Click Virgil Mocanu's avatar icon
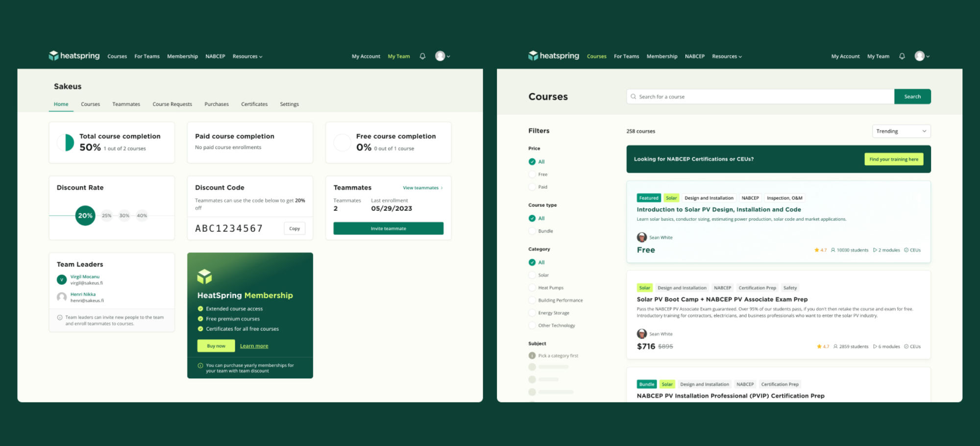 point(62,280)
